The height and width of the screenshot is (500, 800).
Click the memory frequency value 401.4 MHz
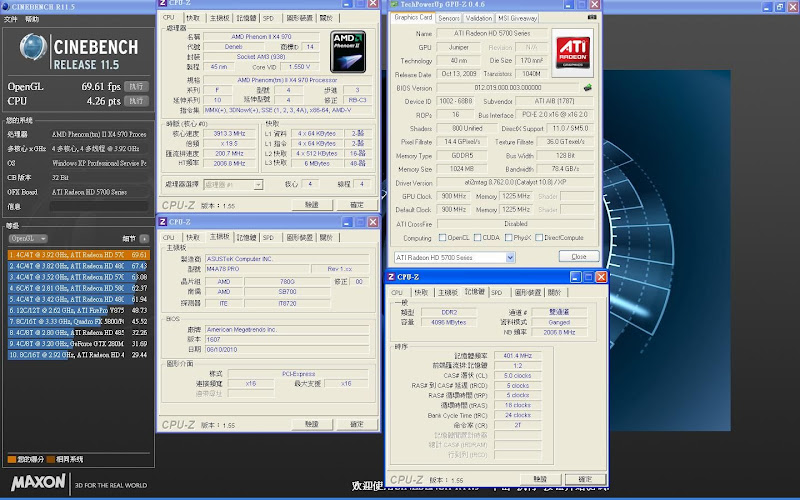tap(517, 356)
